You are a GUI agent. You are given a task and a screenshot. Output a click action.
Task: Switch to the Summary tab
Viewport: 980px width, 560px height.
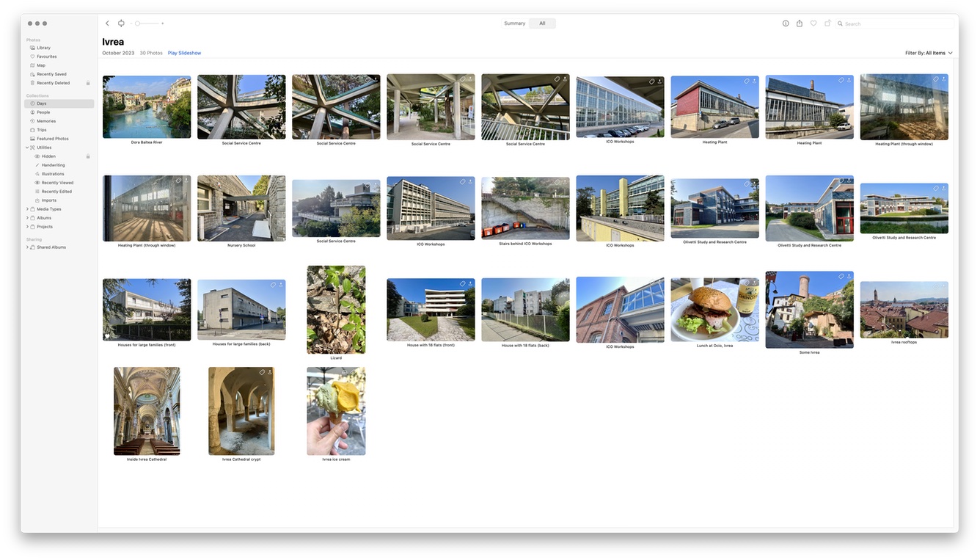click(x=514, y=23)
